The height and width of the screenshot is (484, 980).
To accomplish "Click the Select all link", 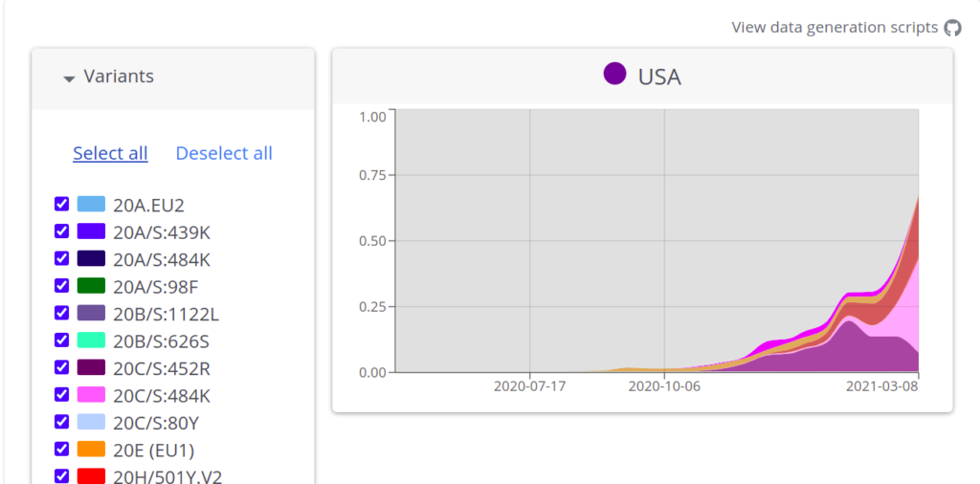I will click(x=111, y=153).
